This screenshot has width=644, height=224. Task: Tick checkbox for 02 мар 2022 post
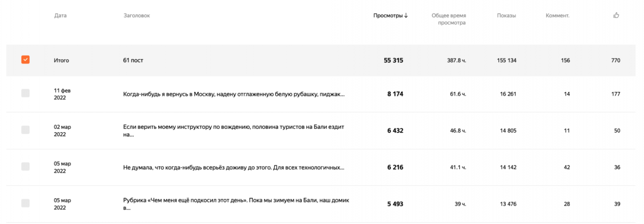coord(25,130)
